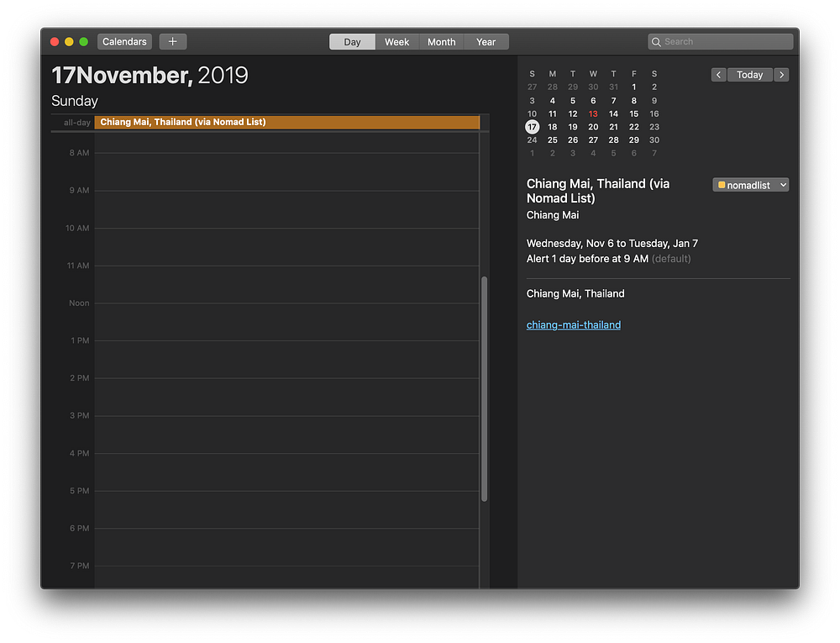Viewport: 840px width, 643px height.
Task: Switch to Week view tab
Action: (397, 42)
